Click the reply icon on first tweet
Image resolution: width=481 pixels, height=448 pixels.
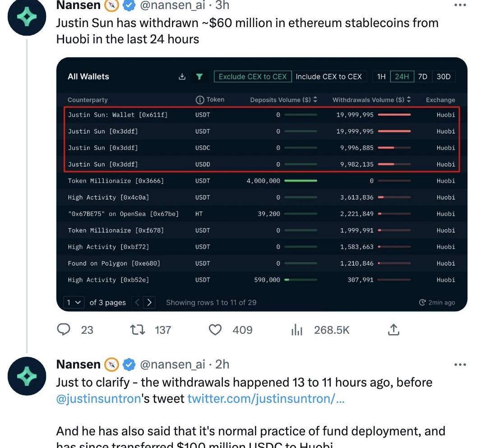[64, 330]
